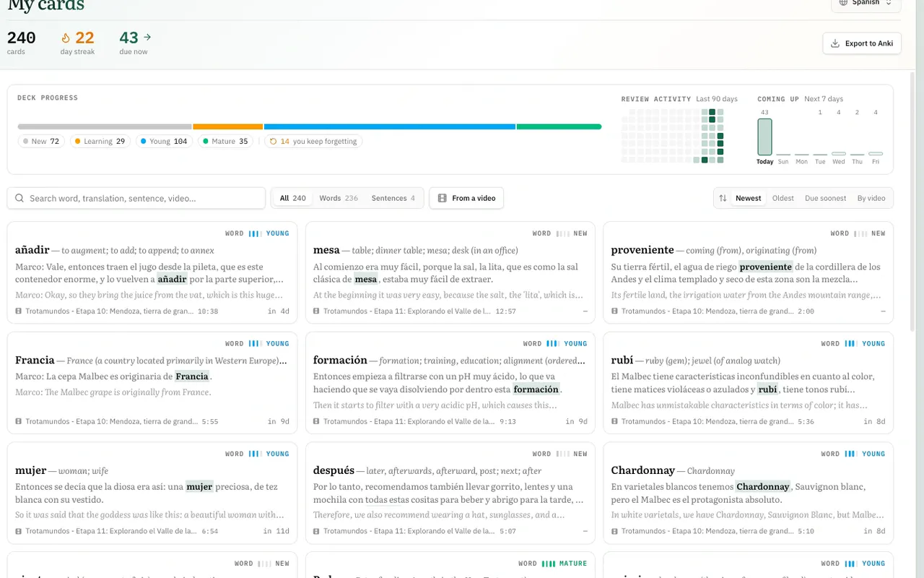Select the By video sort option

871,198
